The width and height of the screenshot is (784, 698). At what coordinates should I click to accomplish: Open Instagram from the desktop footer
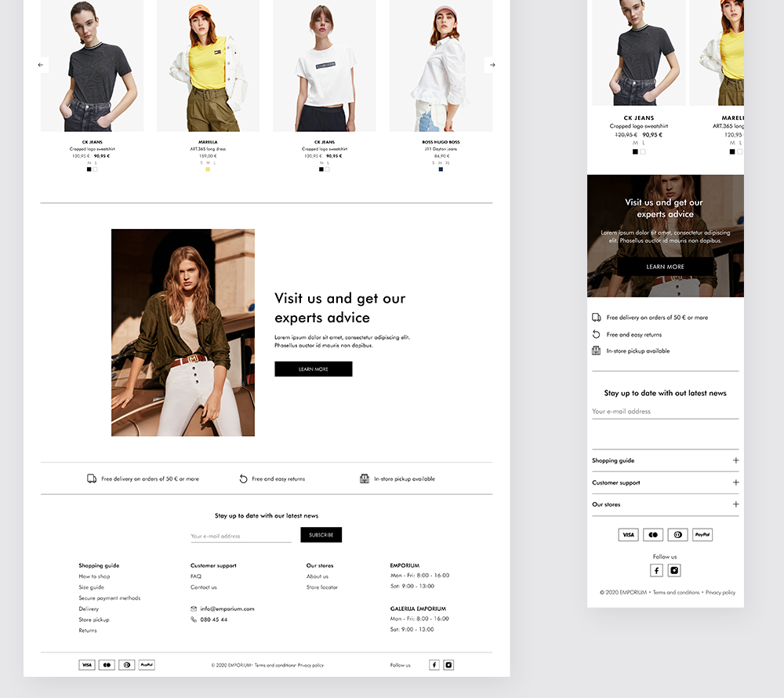click(x=448, y=665)
